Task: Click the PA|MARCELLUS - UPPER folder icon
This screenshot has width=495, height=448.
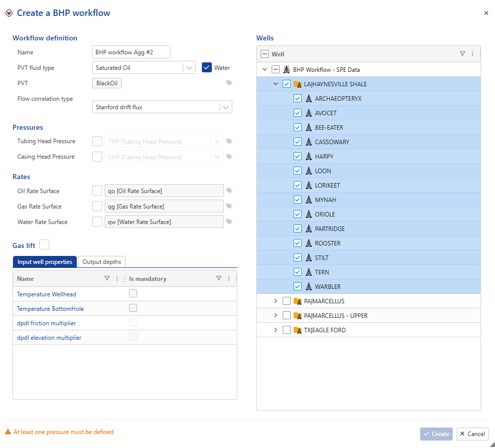Action: click(x=298, y=316)
